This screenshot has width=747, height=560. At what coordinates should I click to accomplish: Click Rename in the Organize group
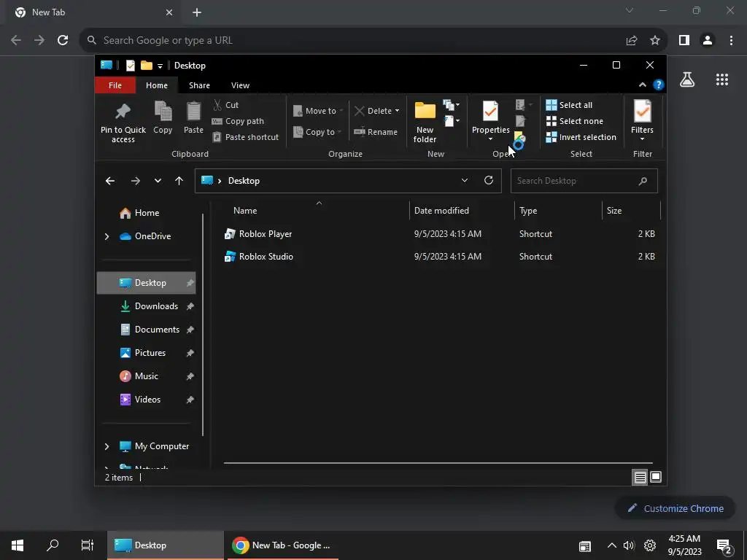[x=376, y=132]
